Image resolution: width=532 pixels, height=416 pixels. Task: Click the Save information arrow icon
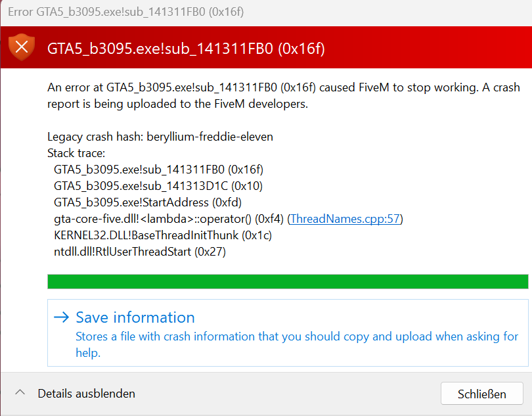point(62,317)
